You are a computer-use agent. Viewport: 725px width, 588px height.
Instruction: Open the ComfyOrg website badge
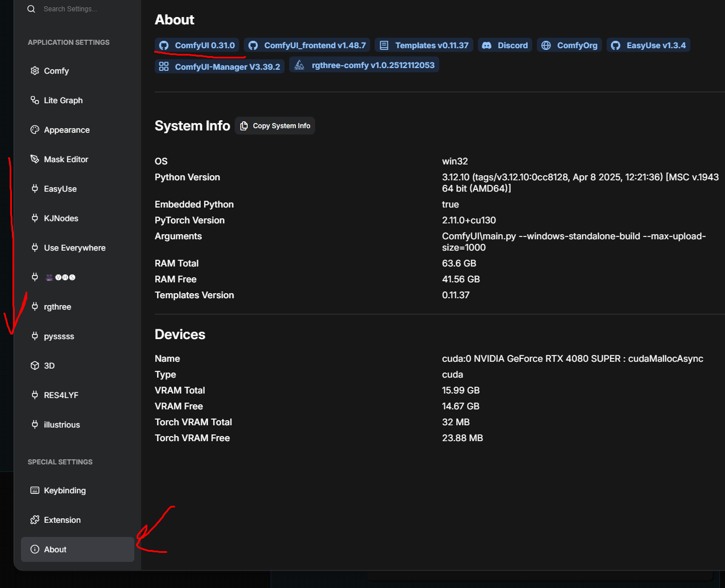click(x=569, y=45)
